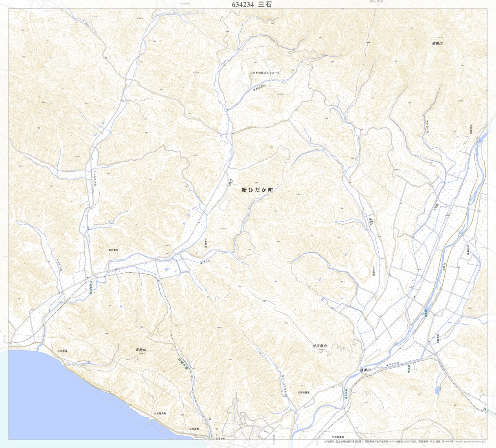This screenshot has height=448, width=496.
Task: Click the green 日高東別駅 station label
Action: click(91, 288)
